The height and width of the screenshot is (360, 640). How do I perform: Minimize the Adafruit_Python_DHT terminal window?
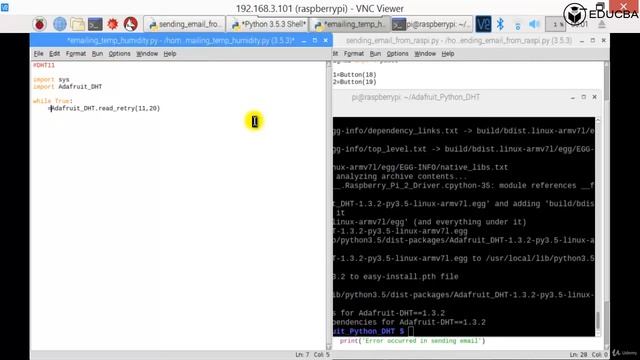[x=573, y=97]
